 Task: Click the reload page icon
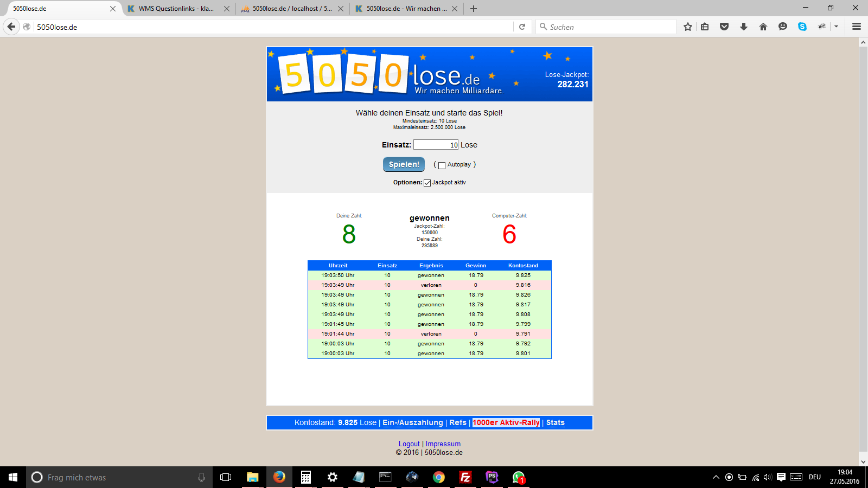click(x=522, y=27)
